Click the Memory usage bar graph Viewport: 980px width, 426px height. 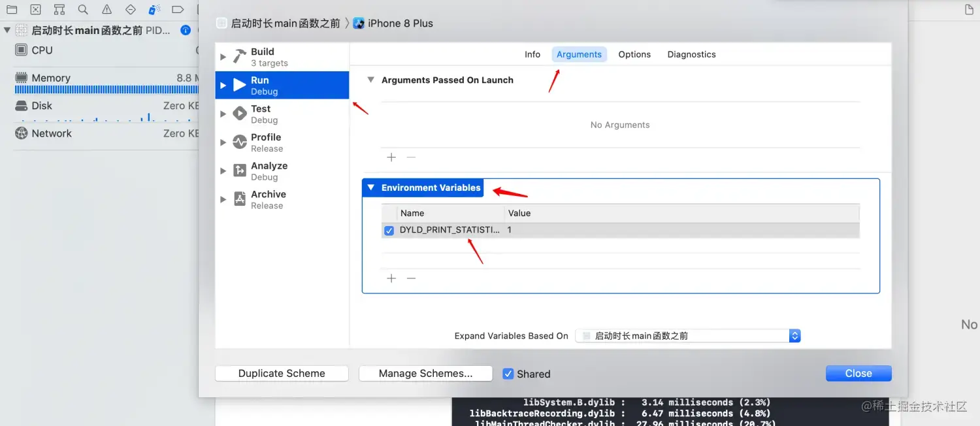point(106,90)
